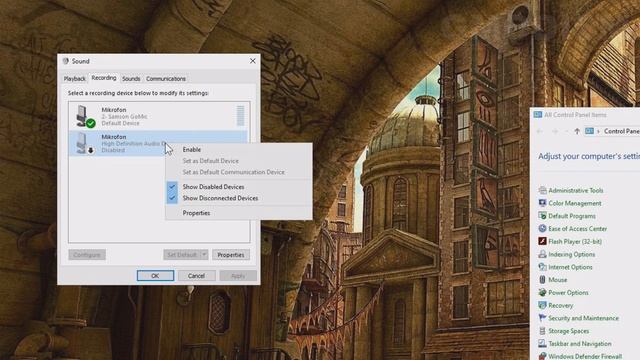
Task: Open the Ease of Access Center link
Action: click(x=578, y=229)
